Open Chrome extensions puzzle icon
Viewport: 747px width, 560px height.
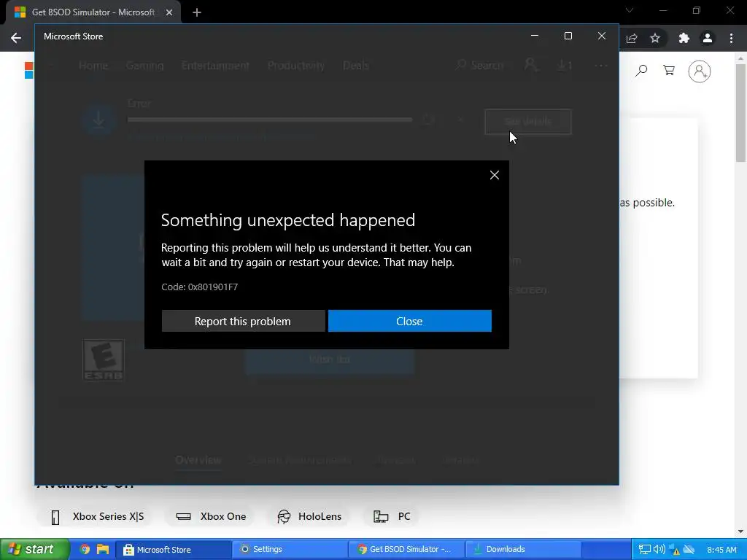(x=684, y=38)
